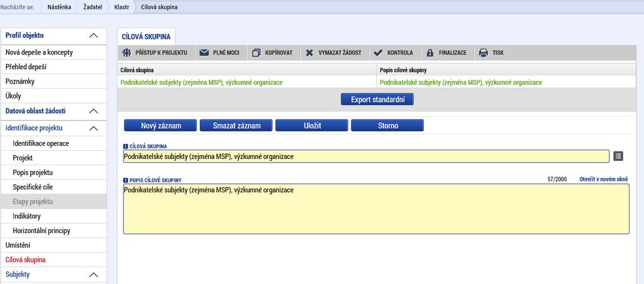The height and width of the screenshot is (284, 644).
Task: Click Tisk in the toolbar
Action: (x=498, y=53)
